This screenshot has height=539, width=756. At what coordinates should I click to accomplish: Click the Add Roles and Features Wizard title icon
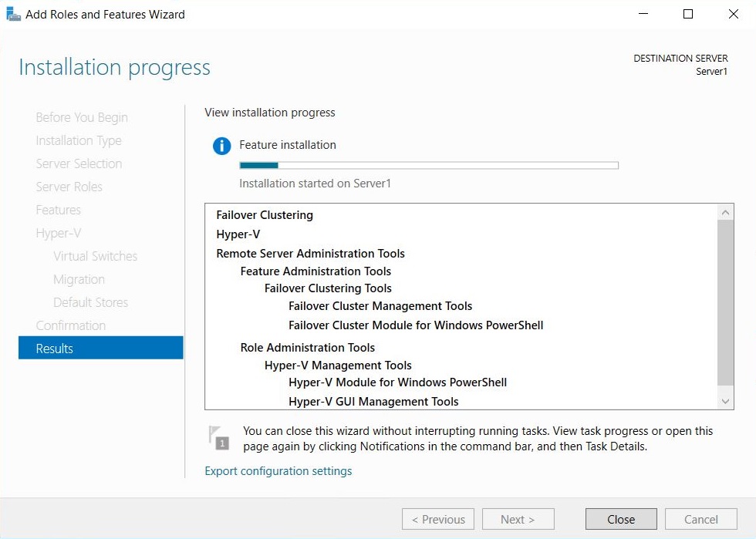click(x=13, y=14)
